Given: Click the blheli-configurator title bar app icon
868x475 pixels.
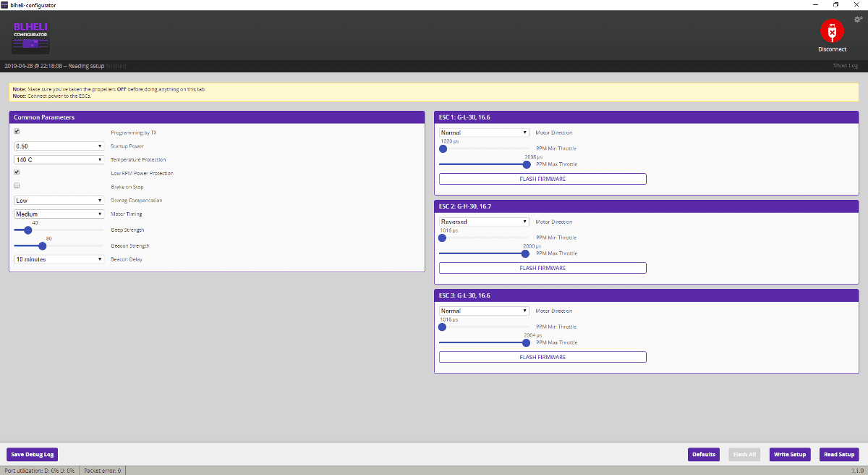Looking at the screenshot, I should pyautogui.click(x=5, y=5).
